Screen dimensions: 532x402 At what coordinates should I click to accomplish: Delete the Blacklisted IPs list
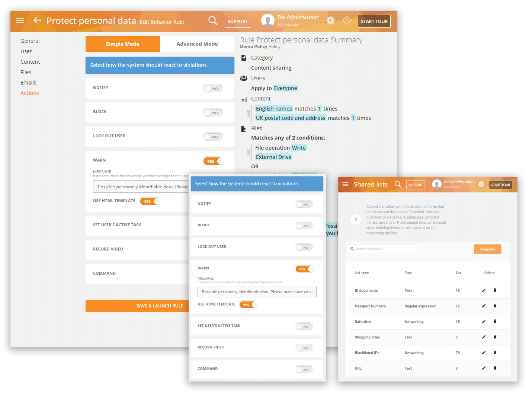[495, 352]
